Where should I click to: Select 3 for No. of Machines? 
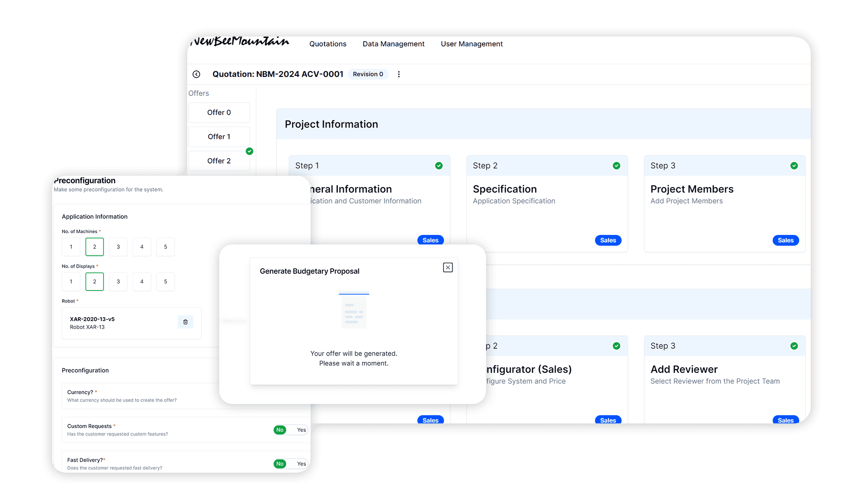tap(118, 247)
